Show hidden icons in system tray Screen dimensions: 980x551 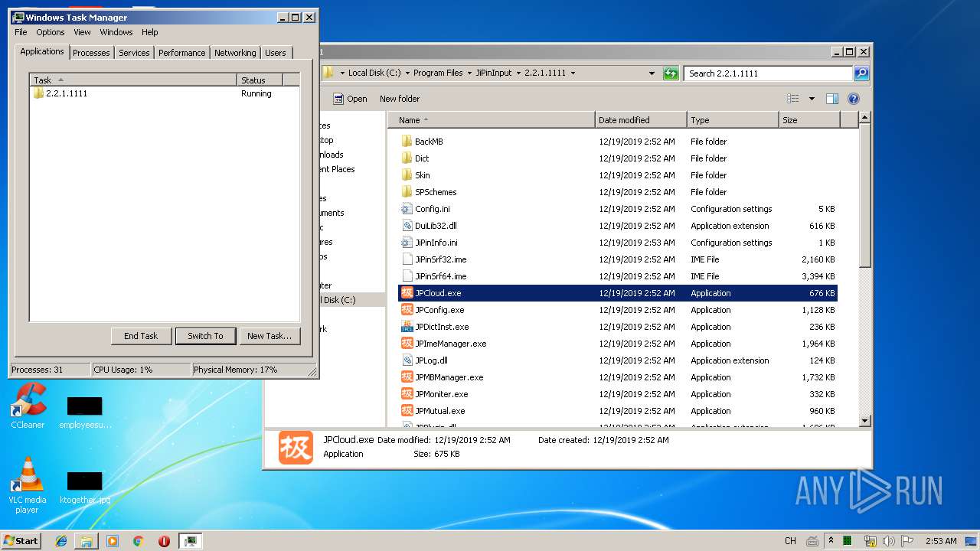pyautogui.click(x=831, y=540)
